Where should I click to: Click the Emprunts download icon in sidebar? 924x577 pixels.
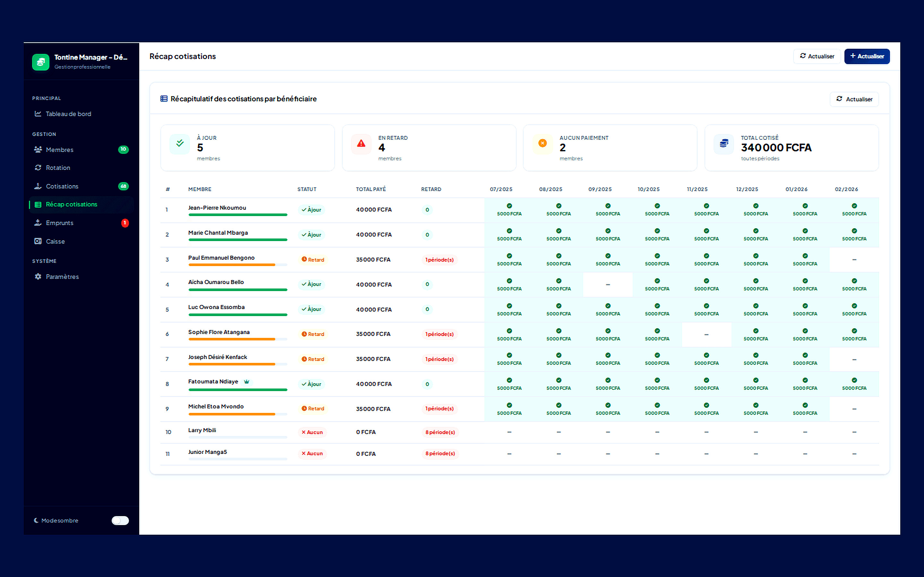[x=38, y=222]
